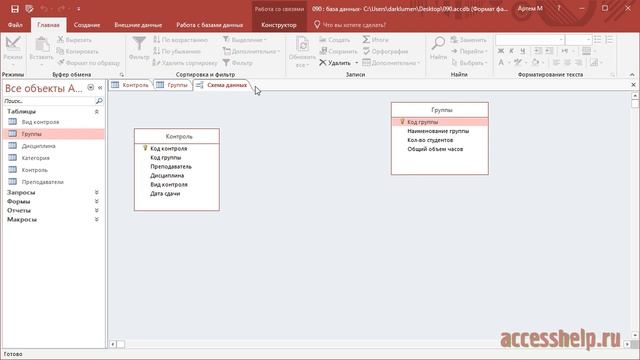640x360 pixels.
Task: Run Орфография spell check
Action: click(385, 51)
